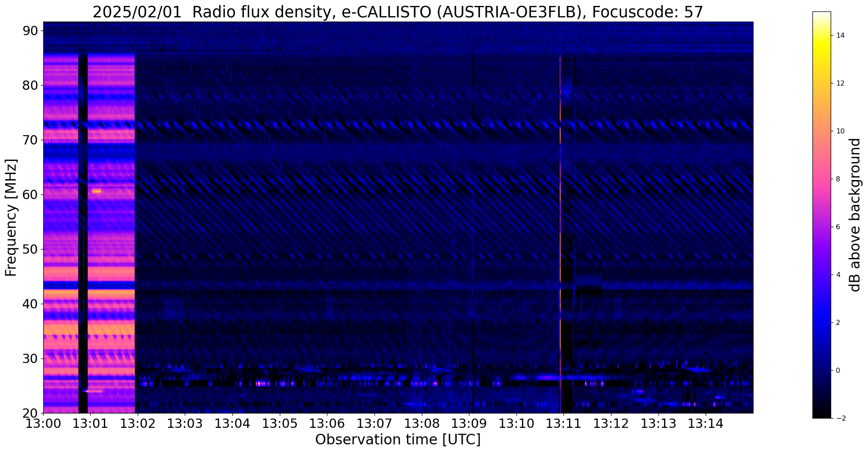Click the 13:02 time tick label
This screenshot has height=452, width=868.
point(137,424)
